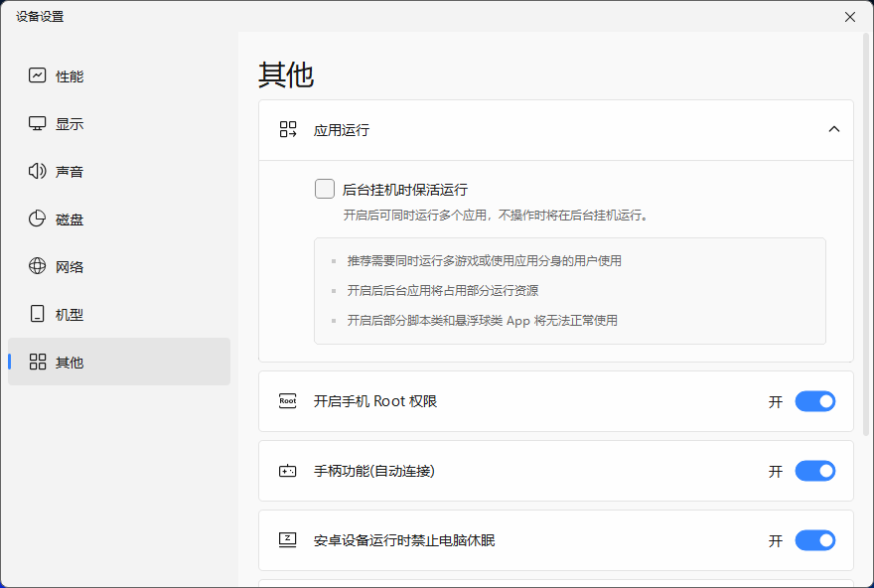
Task: Toggle 安卓设备运行时禁止电脑休眠 switch off
Action: point(814,540)
